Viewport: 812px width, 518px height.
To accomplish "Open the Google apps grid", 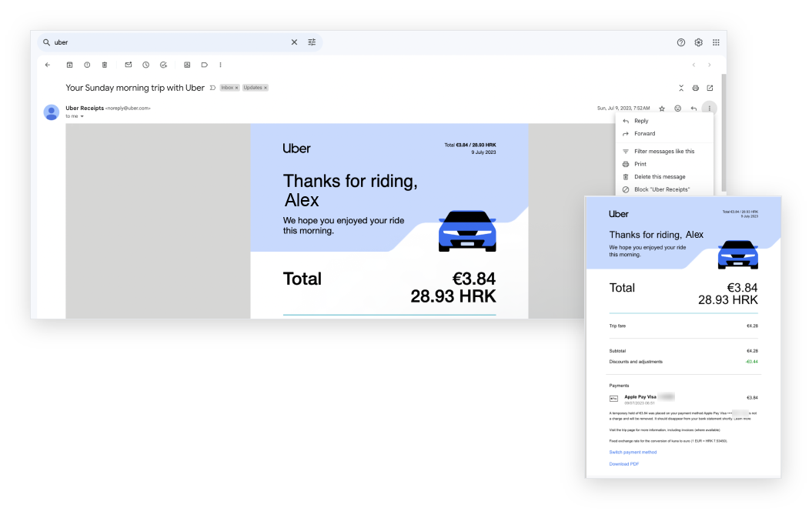I will (717, 42).
